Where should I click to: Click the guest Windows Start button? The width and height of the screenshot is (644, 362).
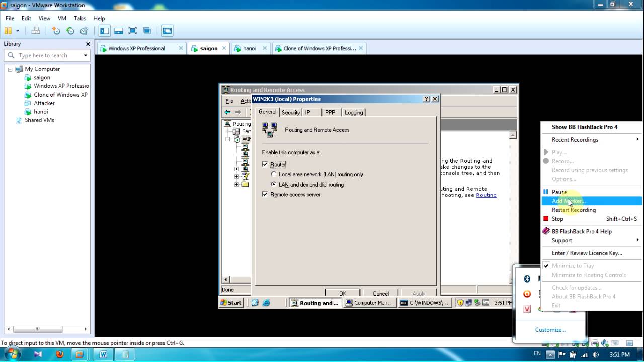click(231, 303)
